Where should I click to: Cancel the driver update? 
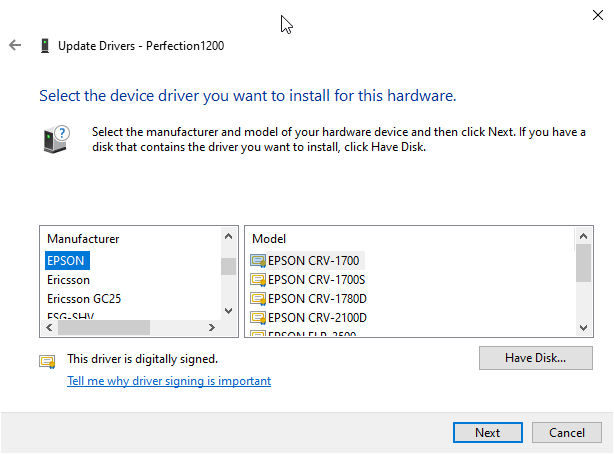click(567, 432)
